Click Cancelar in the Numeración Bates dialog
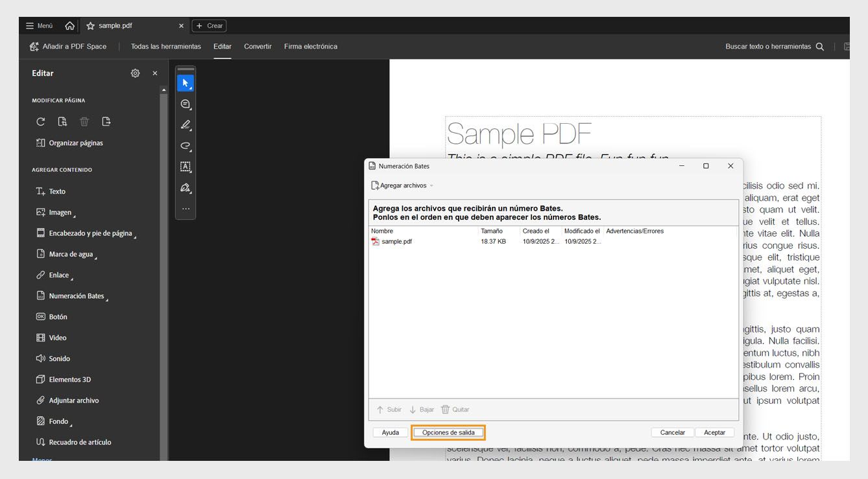Image resolution: width=868 pixels, height=479 pixels. tap(673, 432)
